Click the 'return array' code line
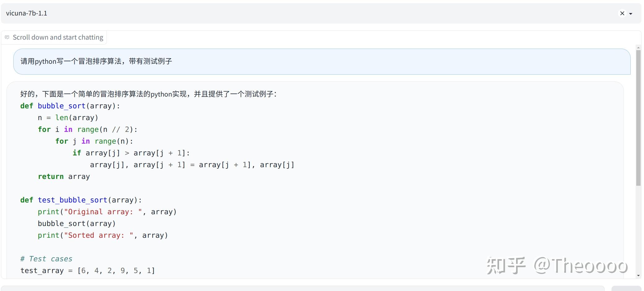Screen dimensions: 644x291 tap(64, 176)
